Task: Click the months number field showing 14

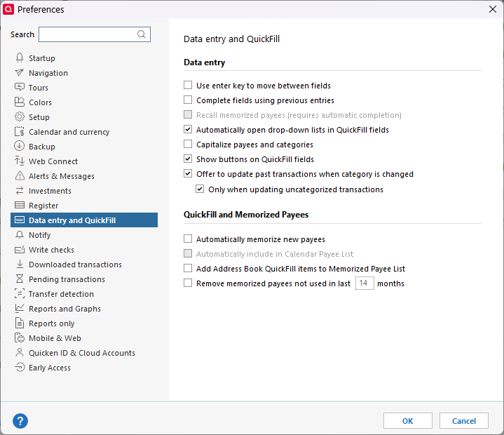Action: pos(364,283)
